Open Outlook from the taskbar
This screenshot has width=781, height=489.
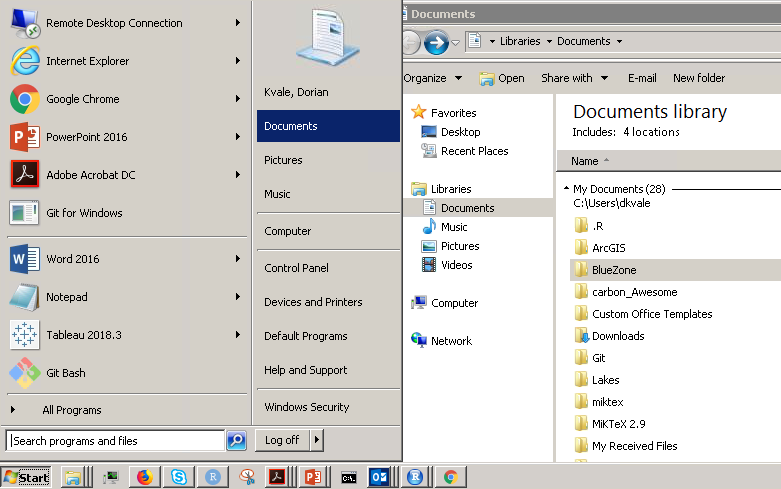click(x=380, y=477)
